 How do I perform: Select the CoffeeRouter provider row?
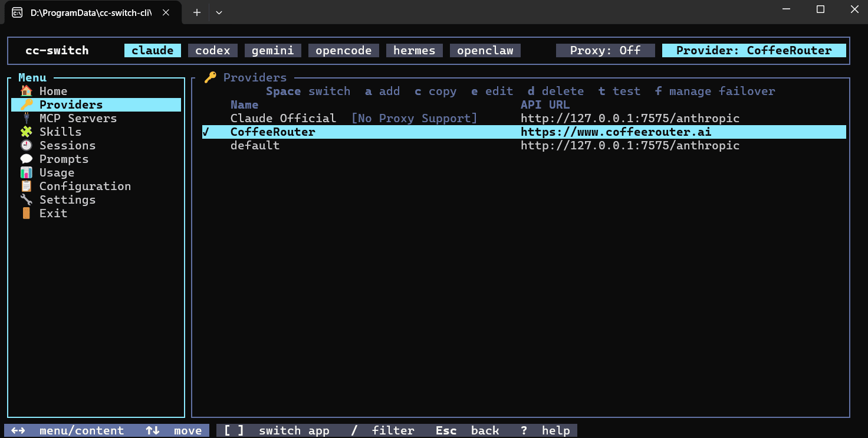click(x=524, y=132)
